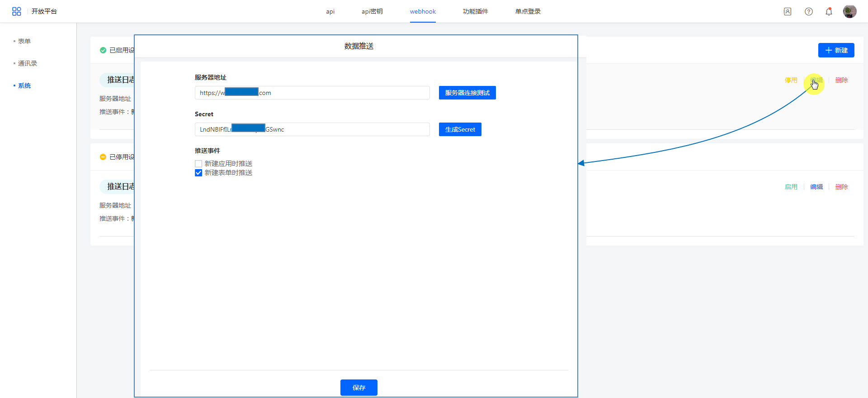Switch to the api tab
This screenshot has width=868, height=398.
[330, 12]
